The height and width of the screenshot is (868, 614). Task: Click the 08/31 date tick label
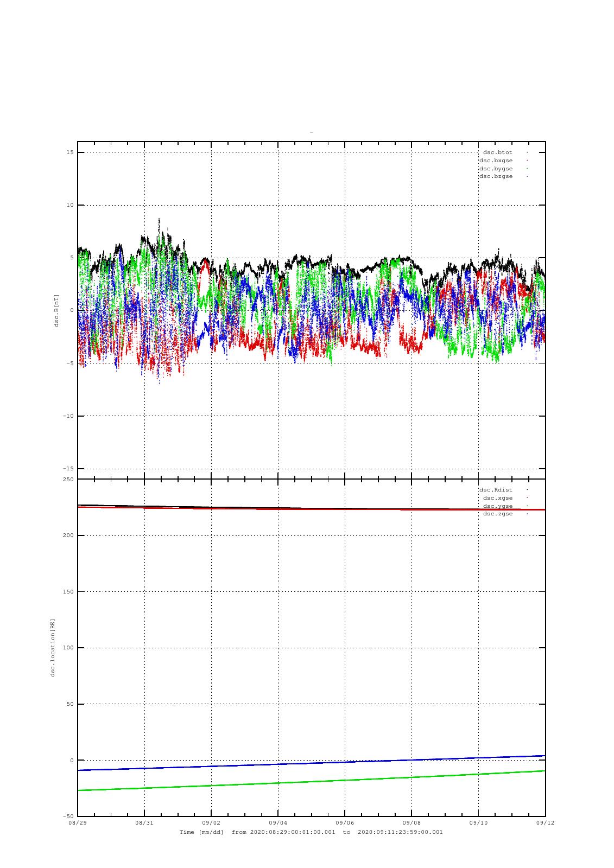pyautogui.click(x=144, y=822)
